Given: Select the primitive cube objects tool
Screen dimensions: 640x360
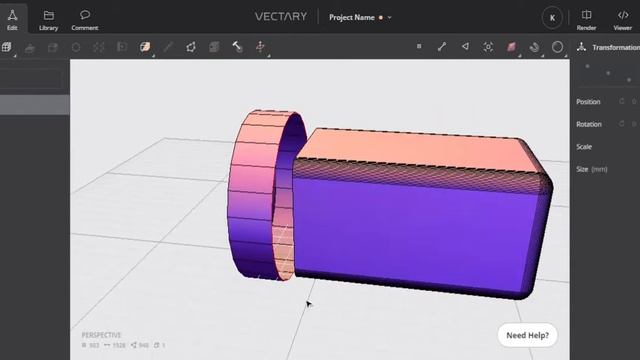Looking at the screenshot, I should click(7, 47).
